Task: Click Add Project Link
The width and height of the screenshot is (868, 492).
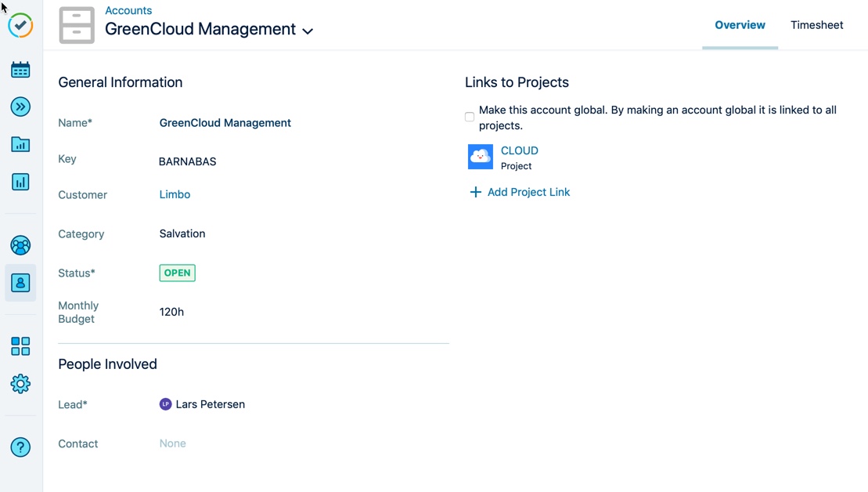Action: pyautogui.click(x=520, y=192)
